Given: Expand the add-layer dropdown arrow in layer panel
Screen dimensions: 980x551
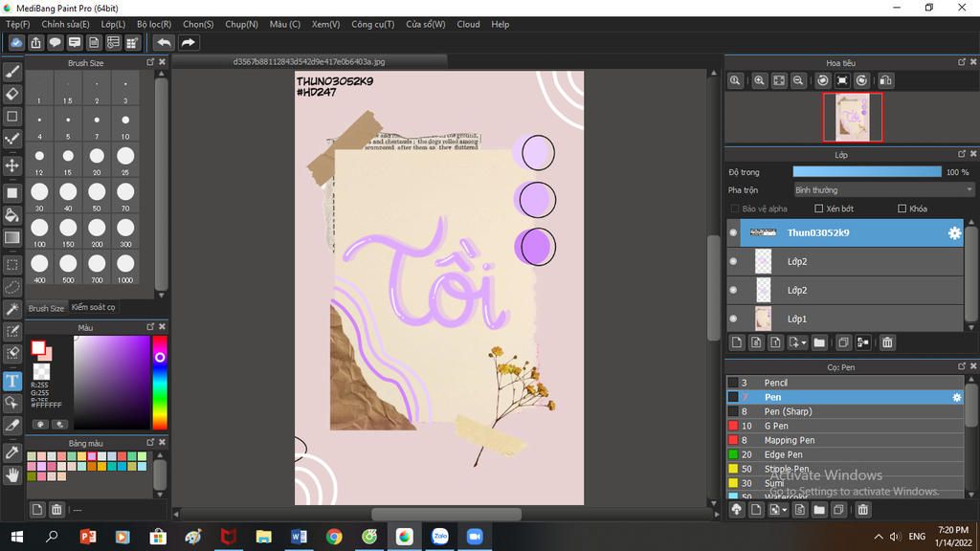Looking at the screenshot, I should pyautogui.click(x=804, y=342).
